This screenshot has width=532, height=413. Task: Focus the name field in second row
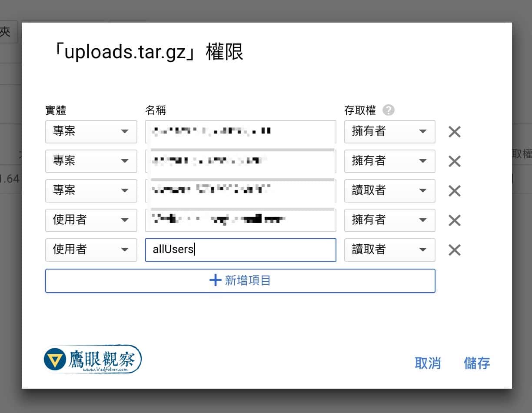click(x=241, y=161)
